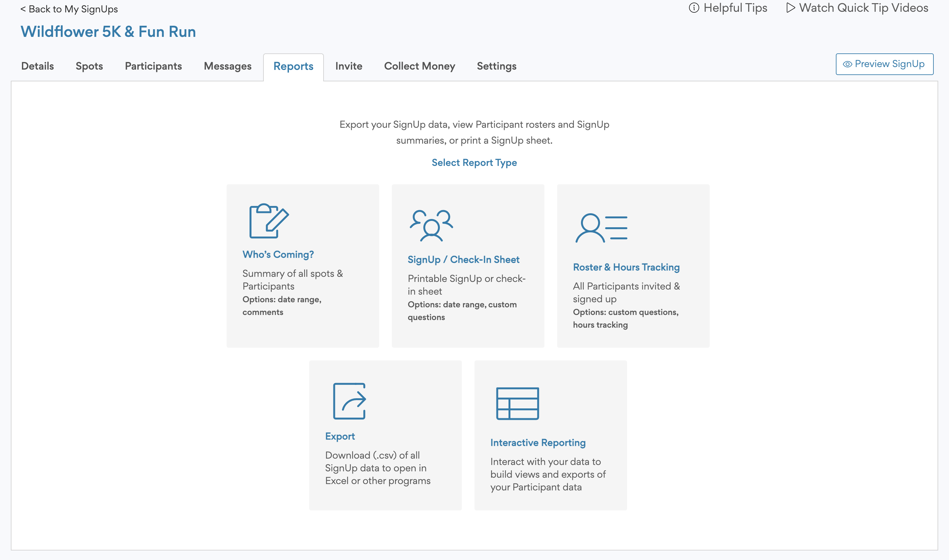Open the Invite tab
949x560 pixels.
pos(349,66)
